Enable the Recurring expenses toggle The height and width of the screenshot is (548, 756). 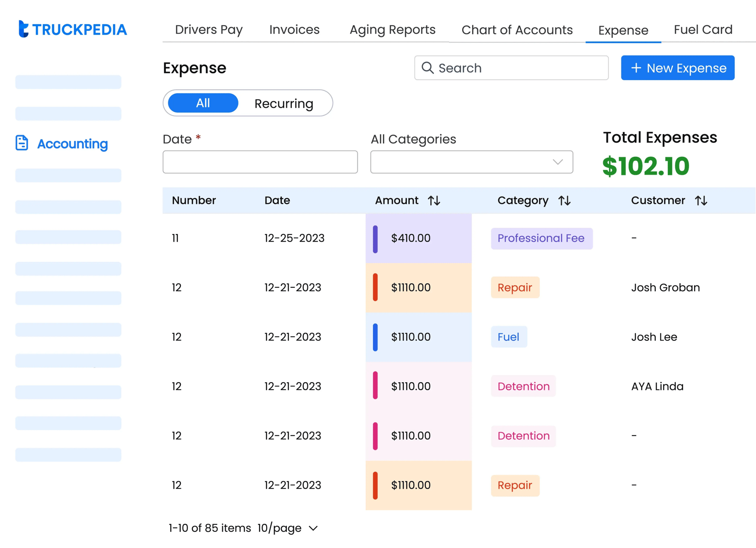pos(284,103)
